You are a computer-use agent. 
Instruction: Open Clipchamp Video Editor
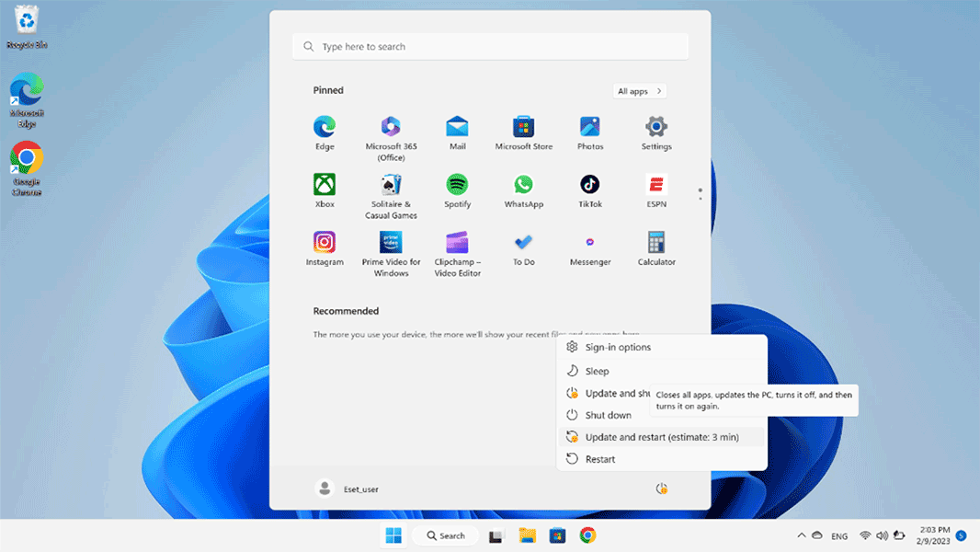[457, 243]
